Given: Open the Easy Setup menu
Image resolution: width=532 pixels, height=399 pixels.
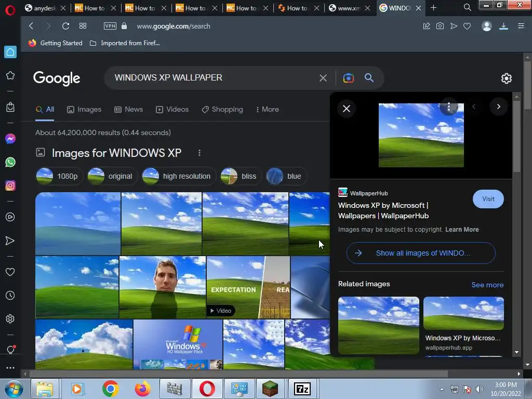Looking at the screenshot, I should pyautogui.click(x=521, y=26).
